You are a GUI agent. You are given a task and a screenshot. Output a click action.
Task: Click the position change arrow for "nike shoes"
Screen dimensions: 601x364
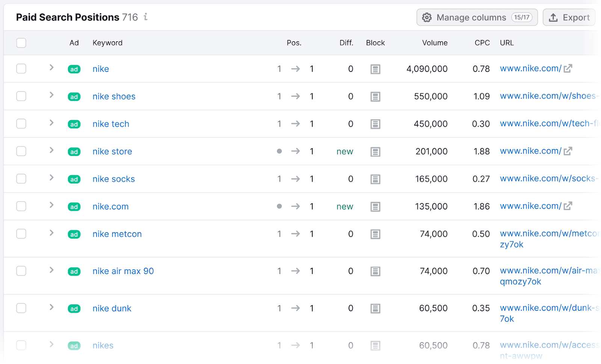(296, 96)
